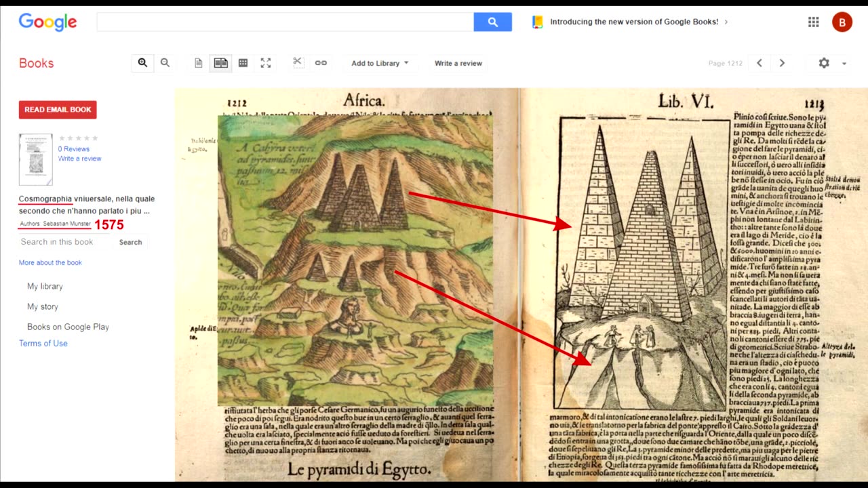Go to the previous page arrow
The width and height of the screenshot is (868, 488).
pos(759,63)
